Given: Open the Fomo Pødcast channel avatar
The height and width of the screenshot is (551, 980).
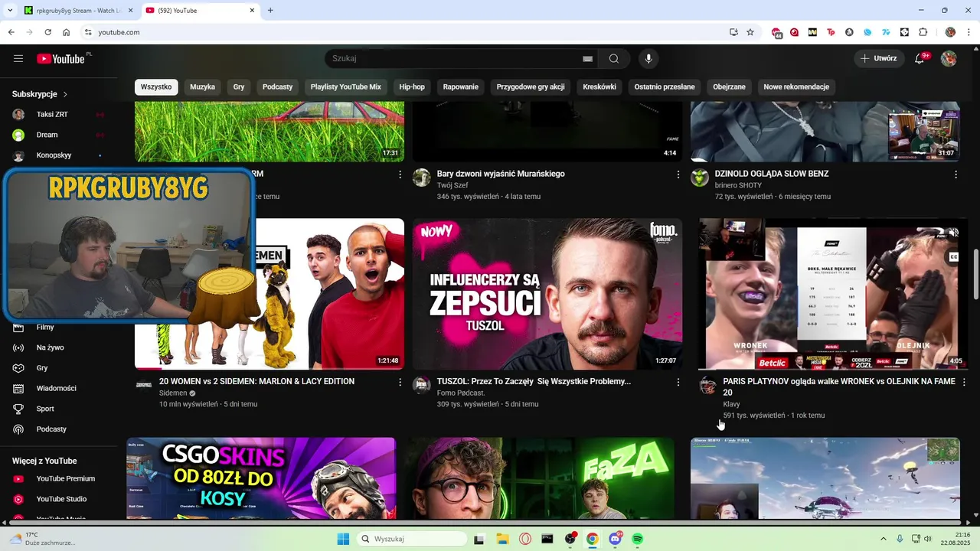Looking at the screenshot, I should tap(421, 385).
